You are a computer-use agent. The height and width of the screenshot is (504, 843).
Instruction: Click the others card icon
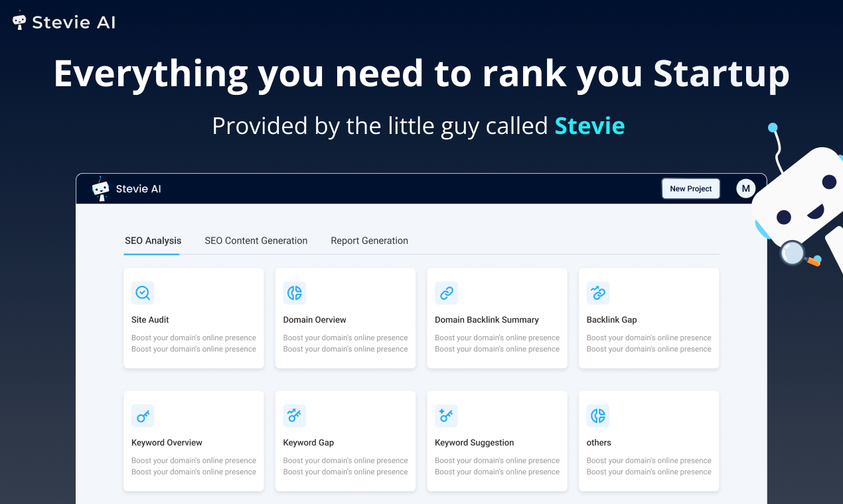[597, 415]
